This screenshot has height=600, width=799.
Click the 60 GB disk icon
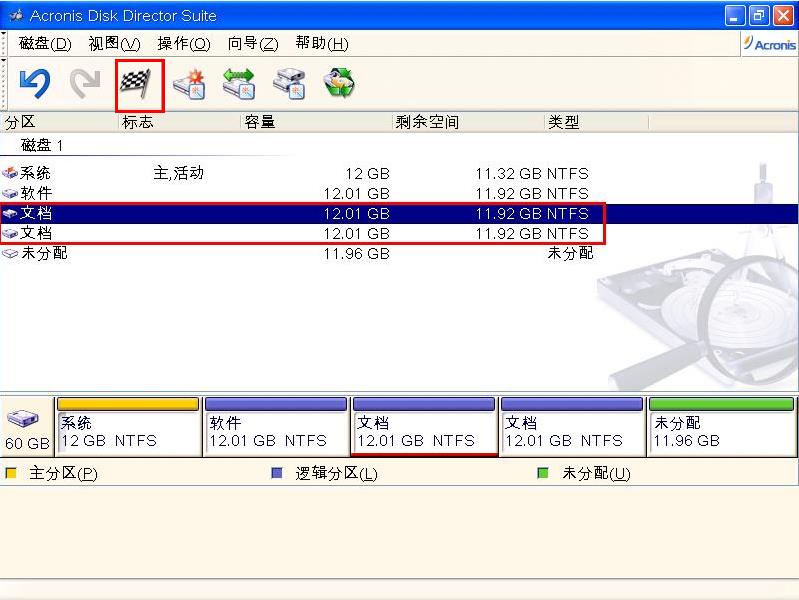(x=22, y=419)
